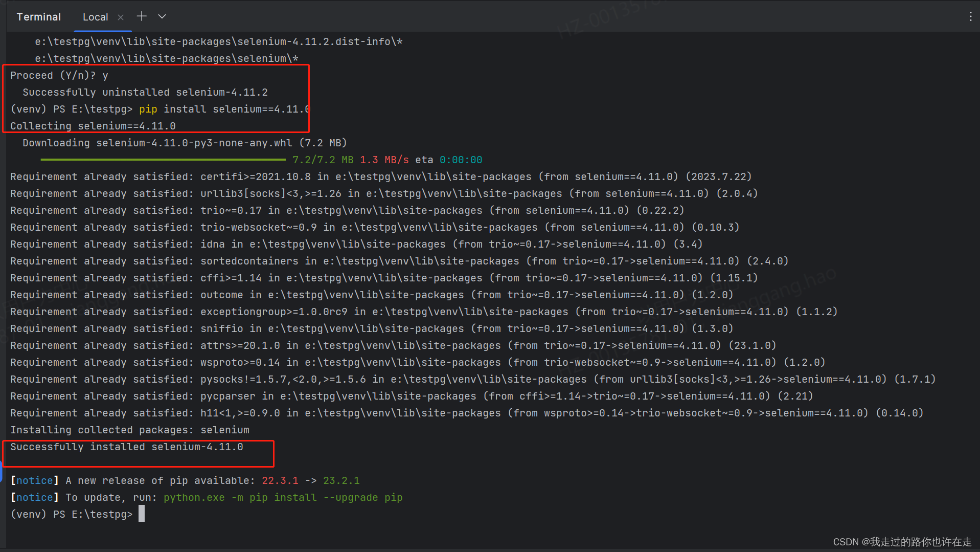Click the selenium-4.11.2.dist-info path line
Image resolution: width=980 pixels, height=552 pixels.
[219, 41]
